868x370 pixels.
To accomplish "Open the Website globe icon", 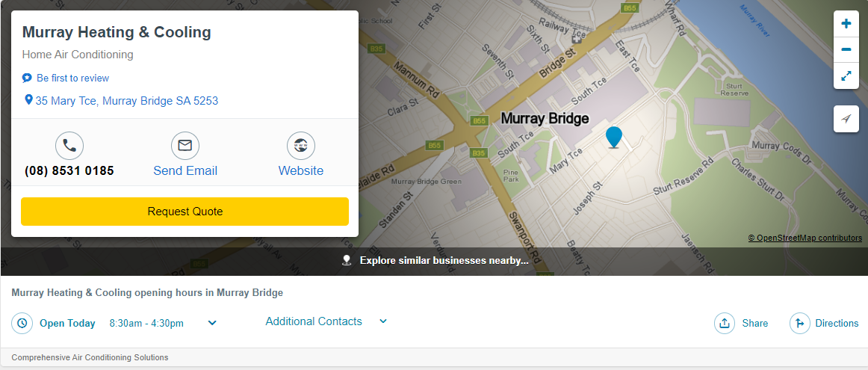I will coord(301,146).
